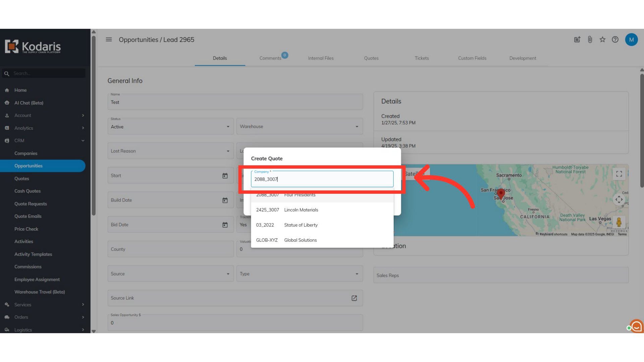The width and height of the screenshot is (644, 362).
Task: Click the attachment paperclip icon
Action: tap(590, 40)
